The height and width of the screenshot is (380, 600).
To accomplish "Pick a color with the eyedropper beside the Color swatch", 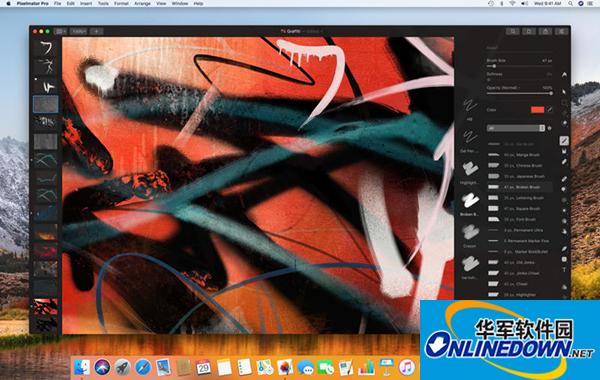I will [549, 110].
